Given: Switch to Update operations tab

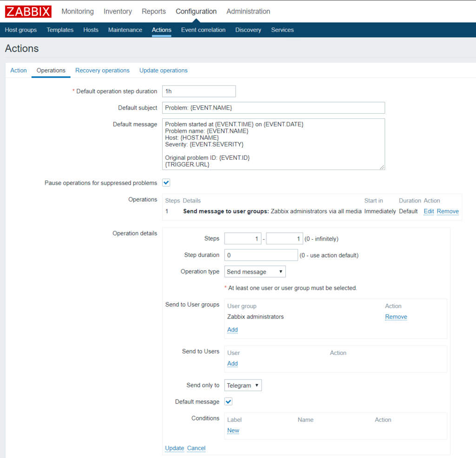Looking at the screenshot, I should tap(163, 71).
